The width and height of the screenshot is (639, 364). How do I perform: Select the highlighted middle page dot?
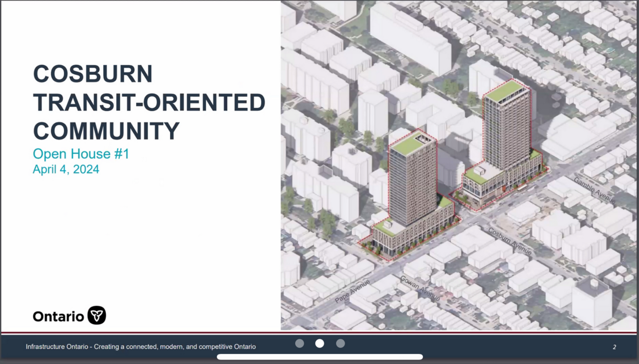tap(319, 343)
